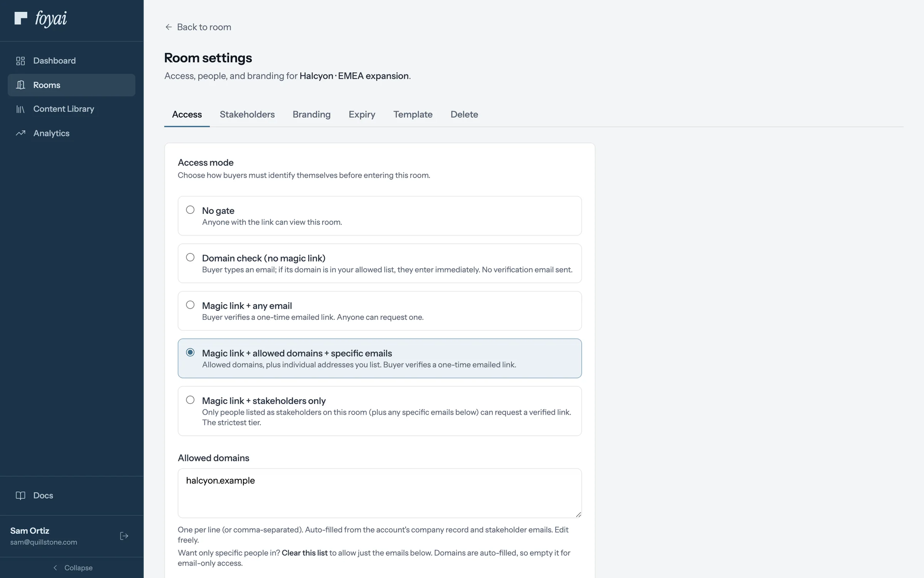Viewport: 924px width, 578px height.
Task: Click into the Allowed domains text area
Action: [380, 493]
